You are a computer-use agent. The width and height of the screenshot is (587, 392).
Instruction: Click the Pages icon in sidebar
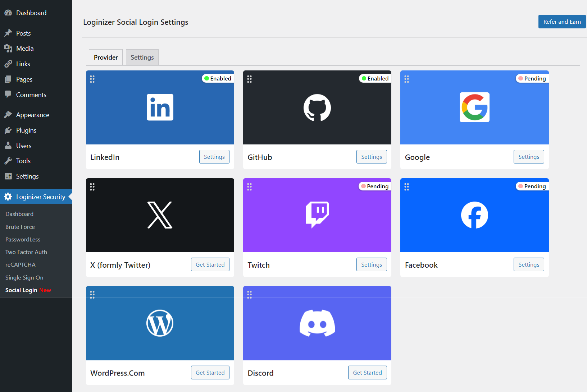click(8, 79)
